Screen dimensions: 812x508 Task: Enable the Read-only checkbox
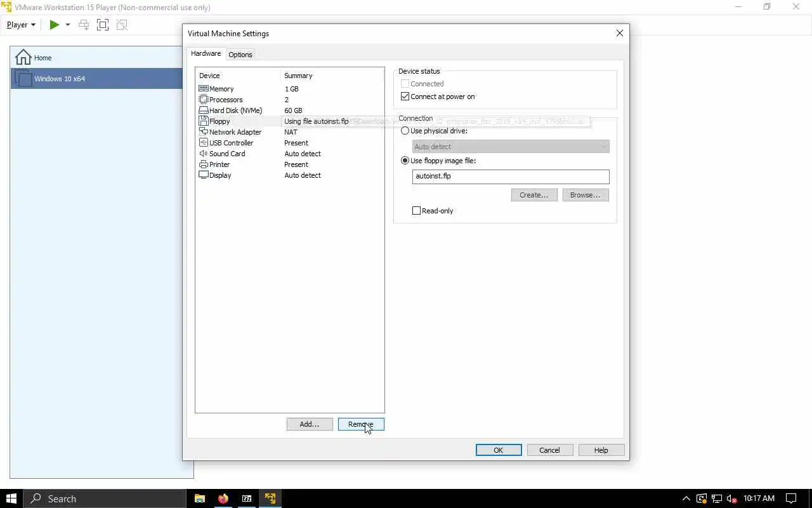click(x=416, y=211)
